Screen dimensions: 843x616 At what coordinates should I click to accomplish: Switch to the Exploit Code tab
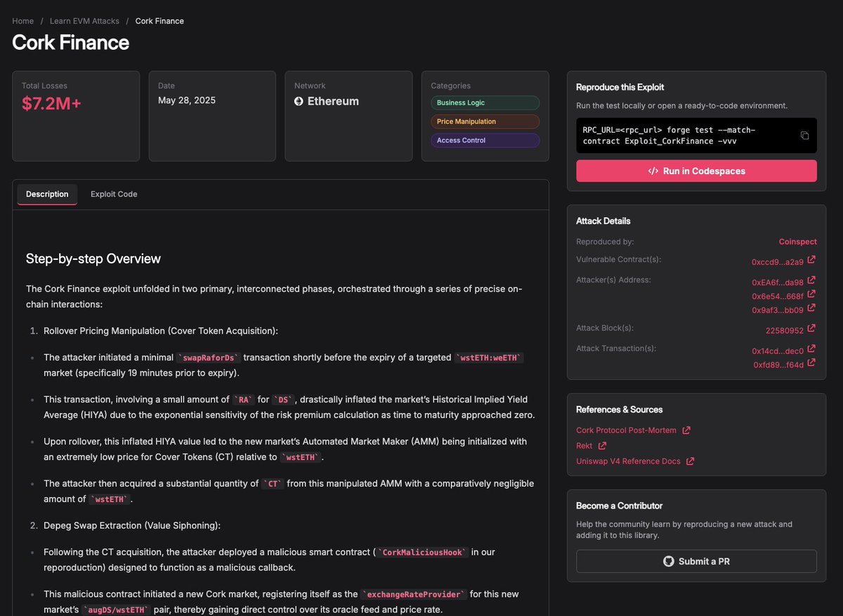(x=114, y=195)
